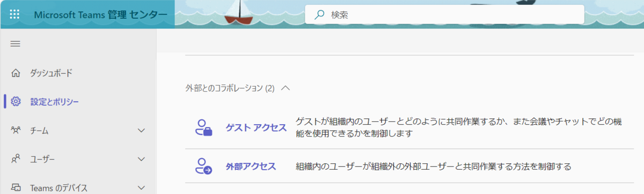Click the guest access description text

459,128
